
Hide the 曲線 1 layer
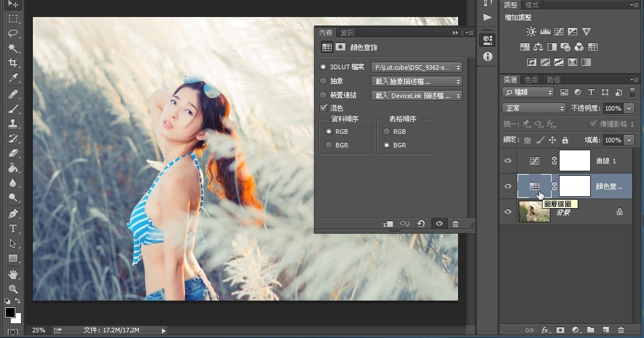coord(508,160)
